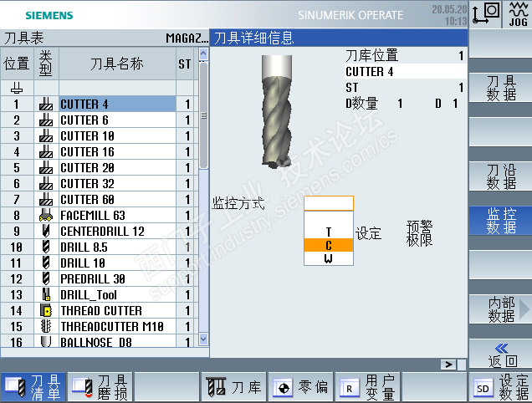
Task: Click the 刀具名称 column header
Action: [117, 64]
